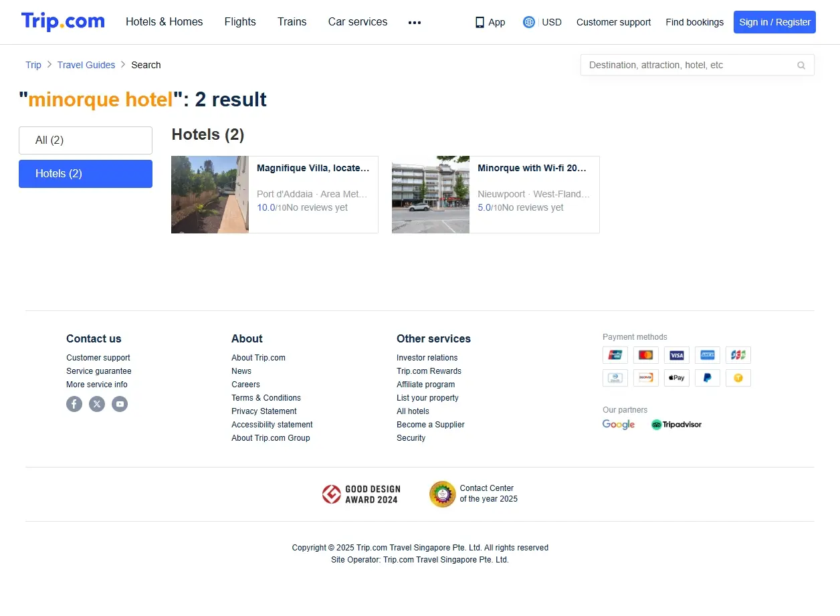Viewport: 840px width, 616px height.
Task: Open Trip.com Facebook page icon
Action: click(x=74, y=404)
